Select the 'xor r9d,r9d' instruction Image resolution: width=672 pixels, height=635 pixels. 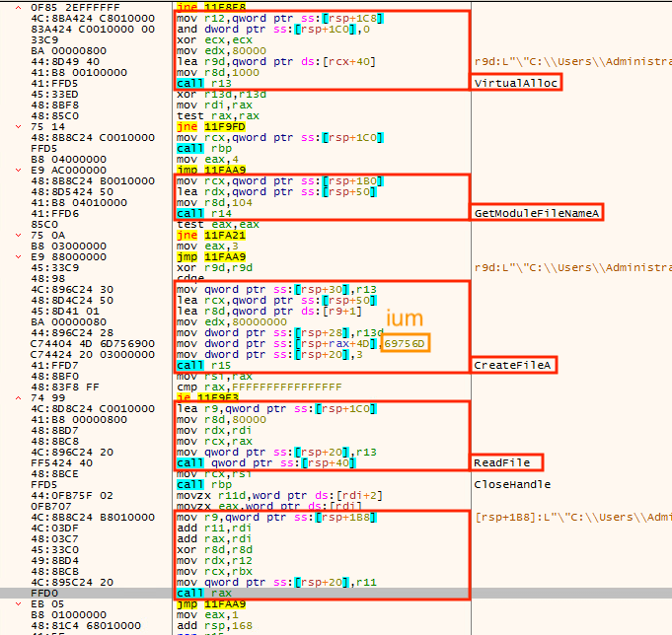click(x=214, y=267)
